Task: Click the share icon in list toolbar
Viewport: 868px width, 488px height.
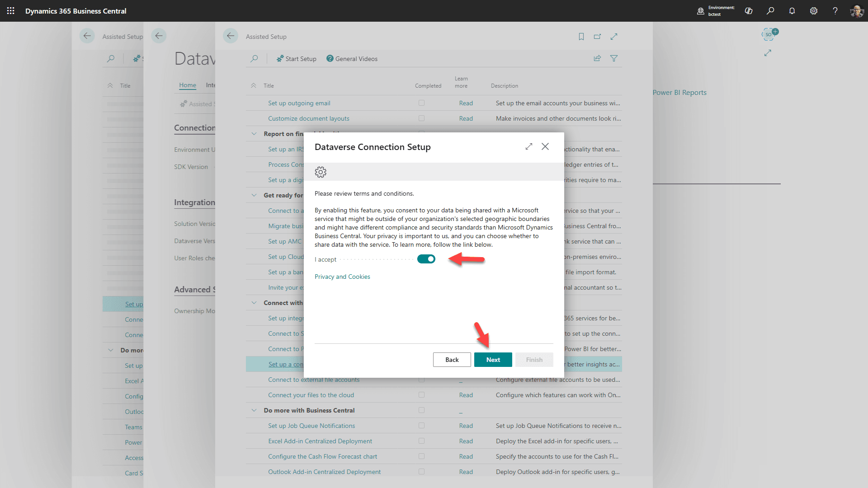Action: (597, 58)
